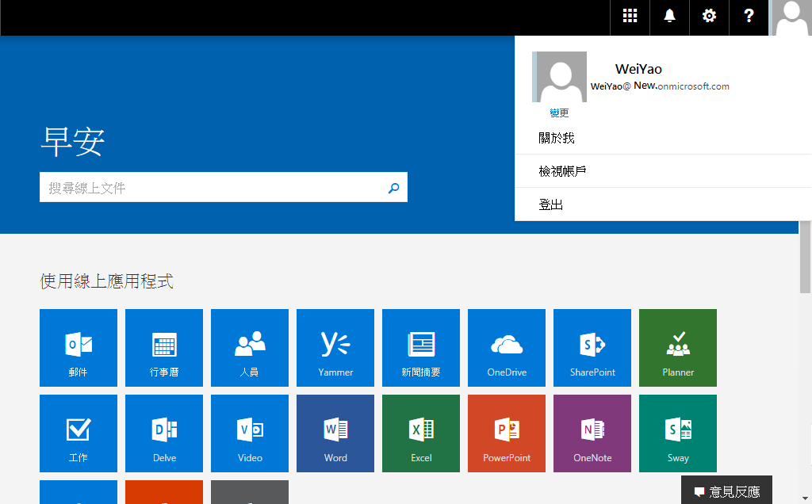
Task: Launch the Delve tile
Action: pyautogui.click(x=164, y=433)
